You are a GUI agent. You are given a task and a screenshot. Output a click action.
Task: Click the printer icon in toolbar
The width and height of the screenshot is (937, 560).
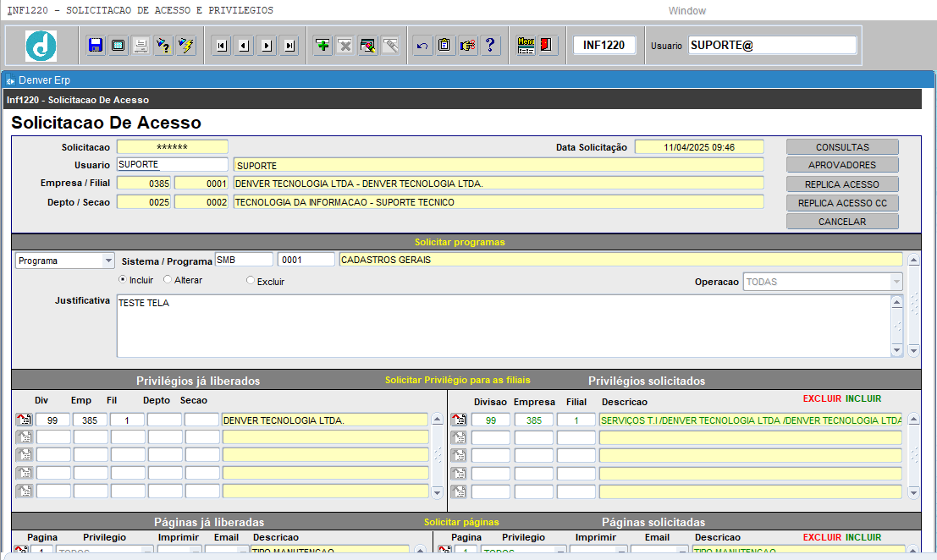click(141, 46)
